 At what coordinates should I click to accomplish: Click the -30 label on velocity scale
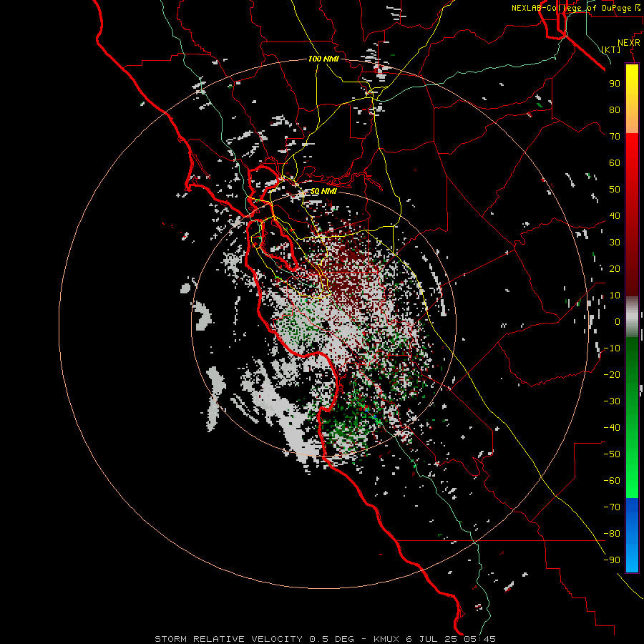click(612, 401)
